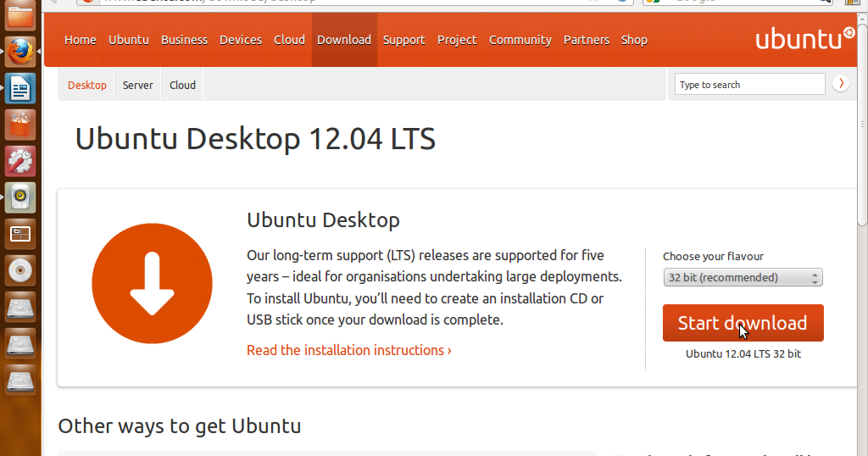Click the Workspace Switcher icon
This screenshot has height=456, width=868.
coord(20,234)
